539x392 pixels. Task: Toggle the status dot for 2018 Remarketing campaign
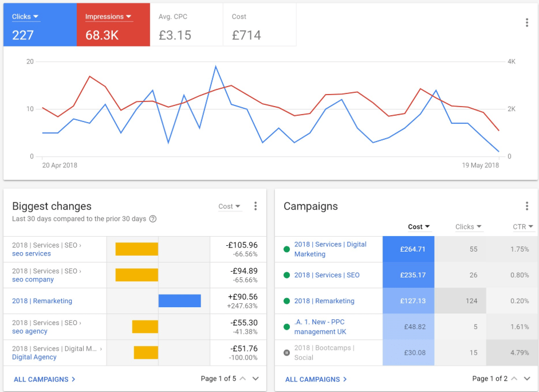tap(286, 301)
